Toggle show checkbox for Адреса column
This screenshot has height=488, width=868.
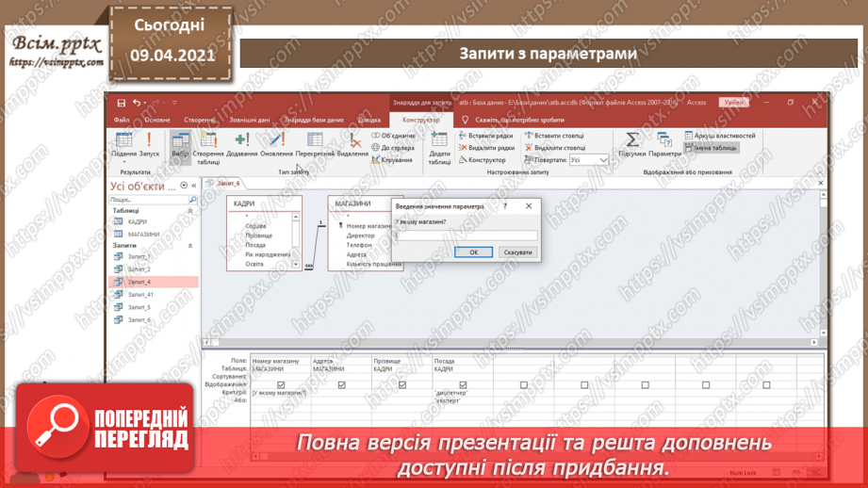click(341, 385)
